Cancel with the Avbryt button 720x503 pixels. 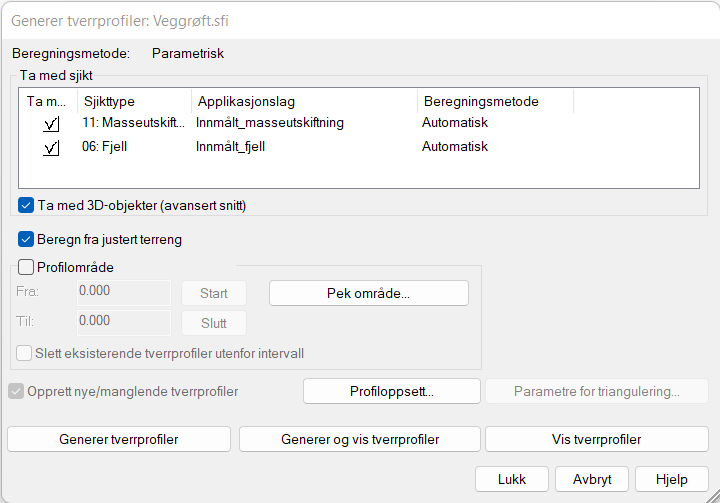pos(592,479)
